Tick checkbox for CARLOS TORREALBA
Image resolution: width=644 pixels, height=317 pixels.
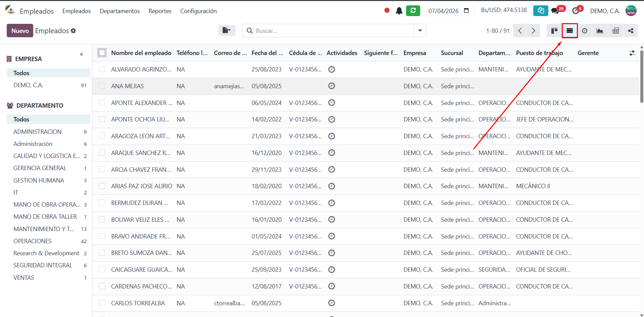[102, 303]
